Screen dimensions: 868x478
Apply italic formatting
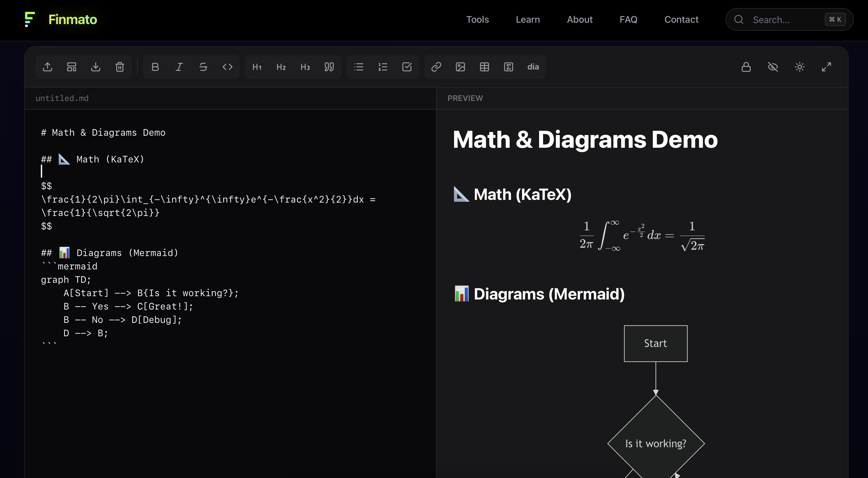(179, 67)
